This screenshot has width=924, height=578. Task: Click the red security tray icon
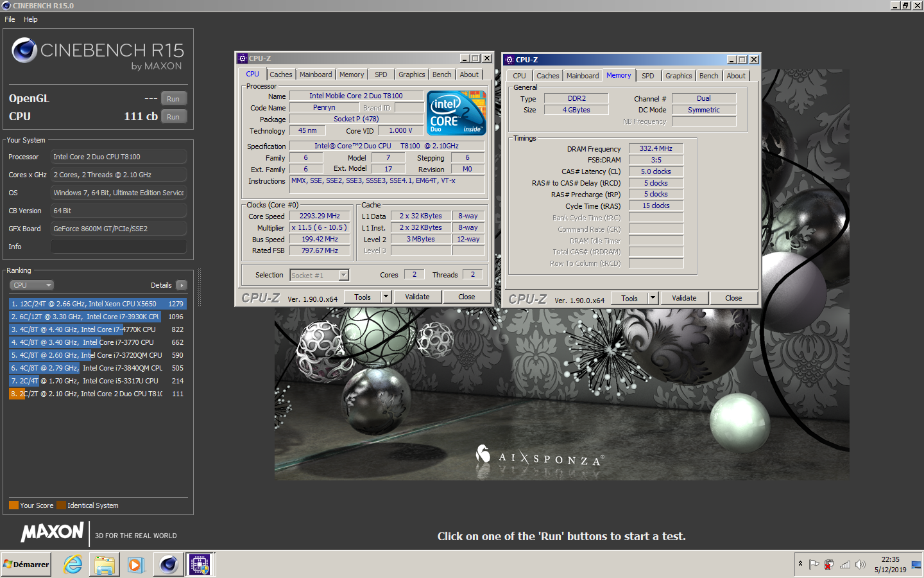point(829,565)
